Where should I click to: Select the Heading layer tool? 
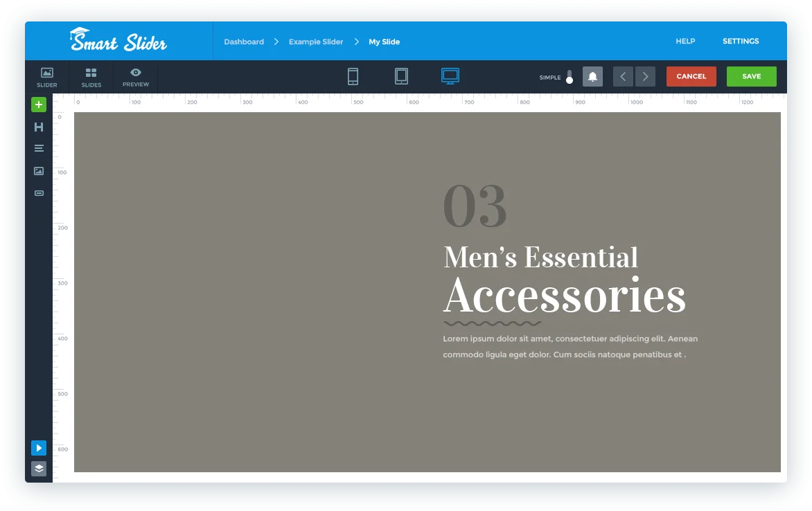(39, 127)
